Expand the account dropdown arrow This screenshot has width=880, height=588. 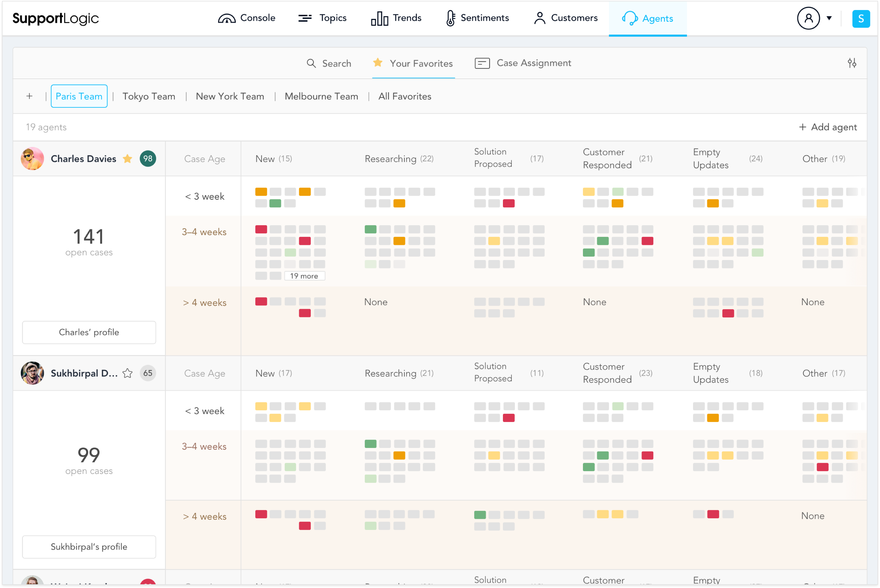click(x=829, y=18)
